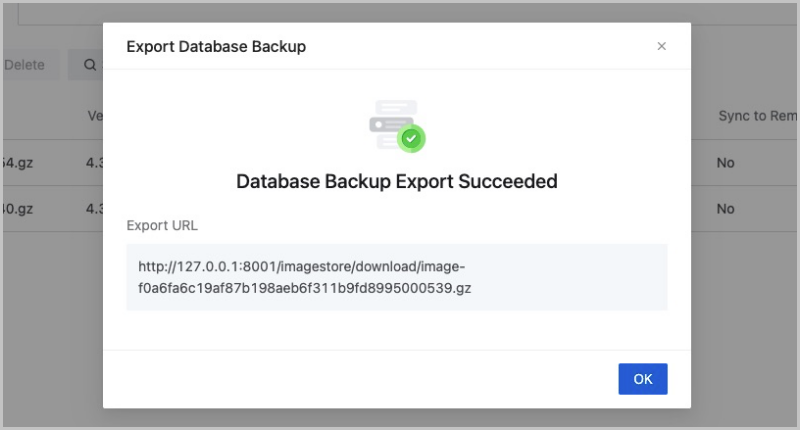The height and width of the screenshot is (430, 800).
Task: Click the OK button
Action: [642, 379]
